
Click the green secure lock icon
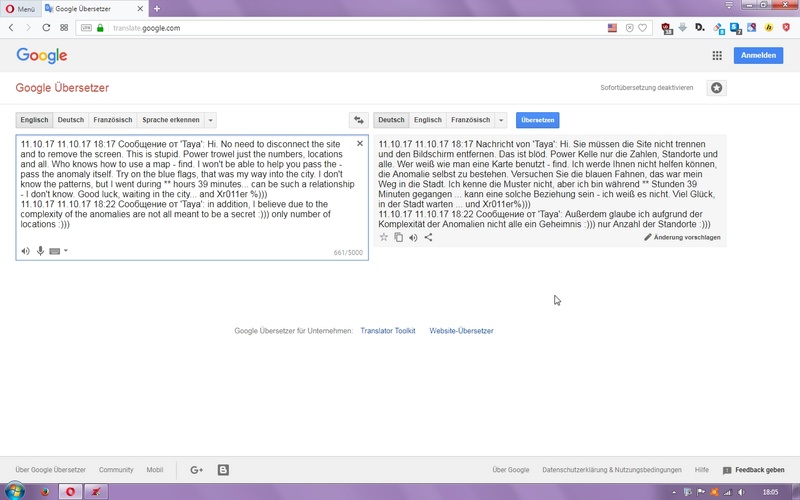(x=100, y=28)
